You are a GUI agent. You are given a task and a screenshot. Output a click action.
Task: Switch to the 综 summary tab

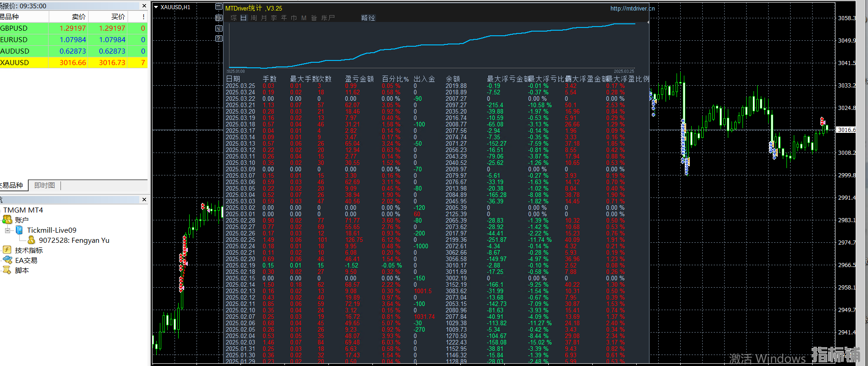point(234,18)
